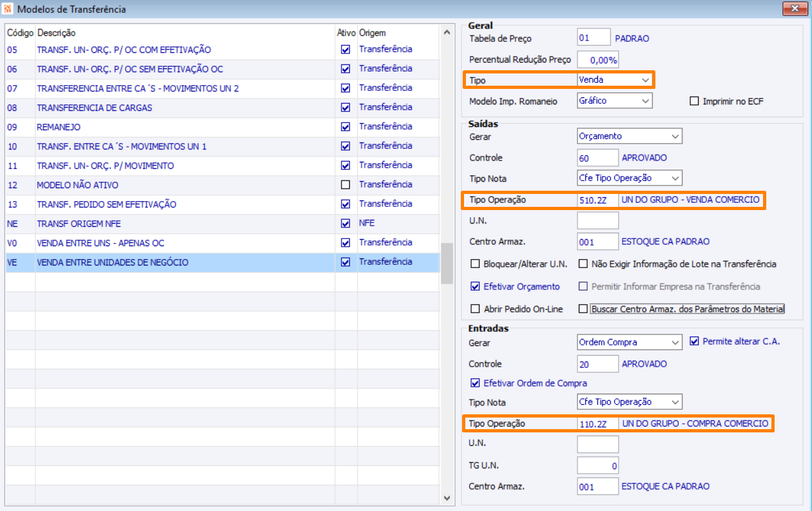Screen dimensions: 812x511
Task: Click the app icon in the title bar
Action: pos(8,9)
